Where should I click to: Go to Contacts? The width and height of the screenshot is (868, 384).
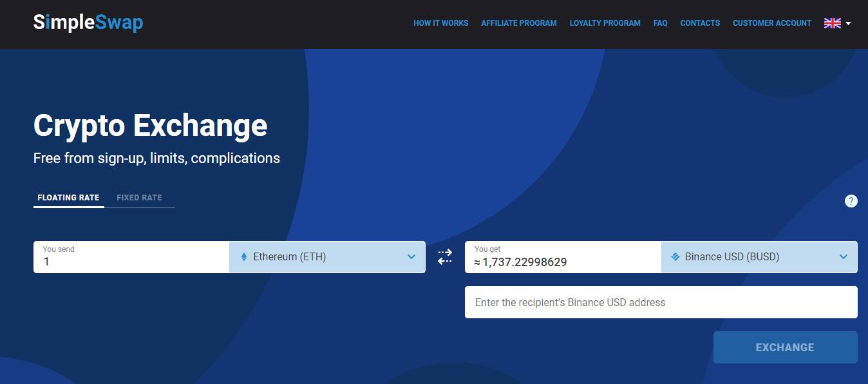[x=700, y=23]
